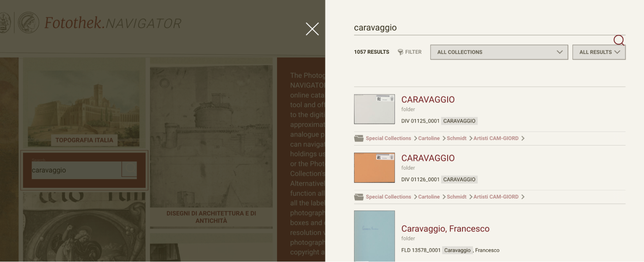Expand the All Results dropdown
644x262 pixels.
point(599,52)
